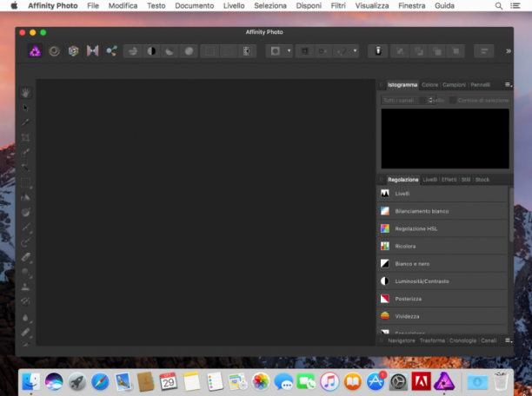This screenshot has height=396, width=532.
Task: Click the alignment icon in toolbar
Action: pos(484,51)
